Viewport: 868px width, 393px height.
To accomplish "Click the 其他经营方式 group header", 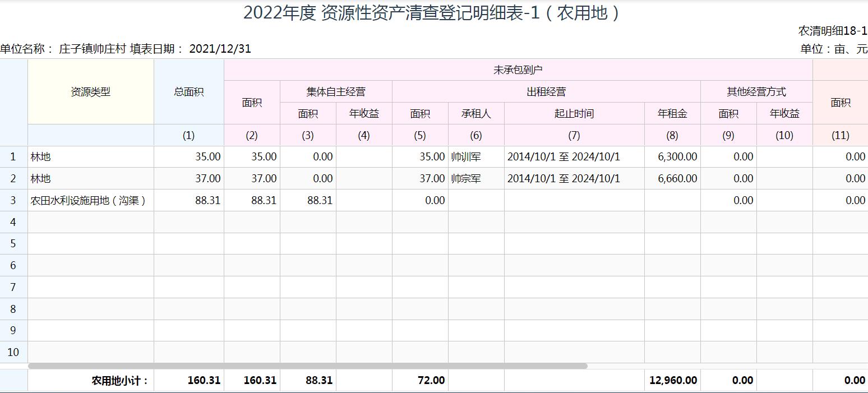I will (x=756, y=92).
